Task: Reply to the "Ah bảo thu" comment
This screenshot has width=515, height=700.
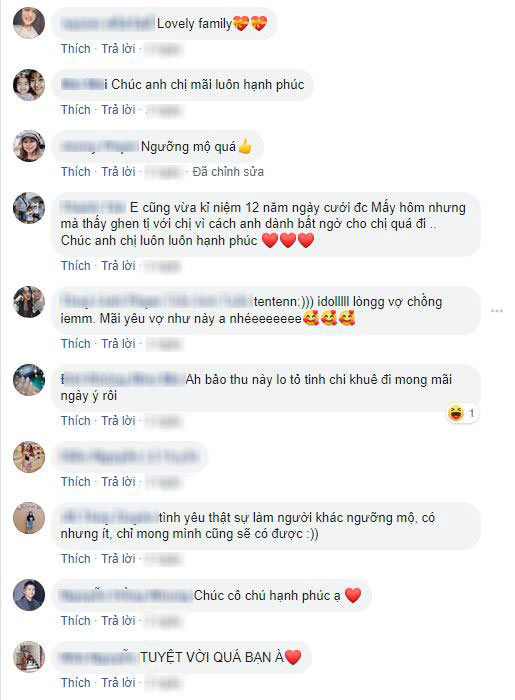Action: point(118,421)
